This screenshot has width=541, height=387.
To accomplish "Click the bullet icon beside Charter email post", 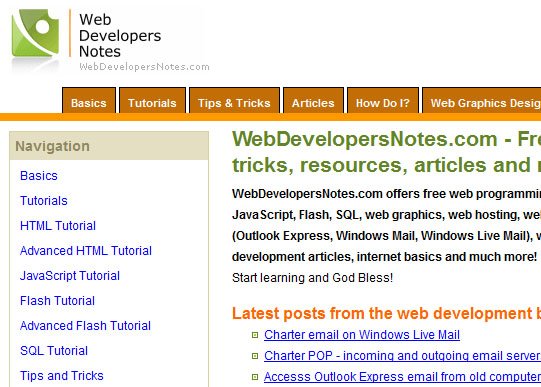I will (255, 335).
